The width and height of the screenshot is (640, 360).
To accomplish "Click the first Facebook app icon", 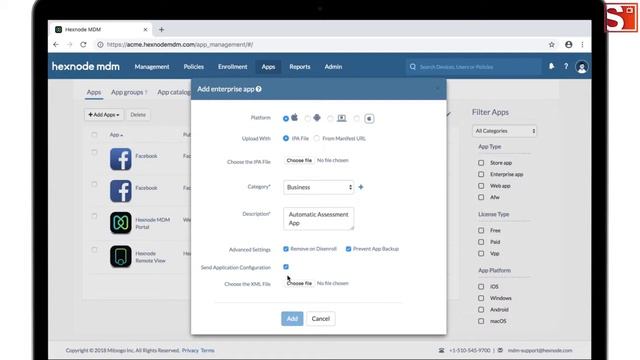I will (x=120, y=159).
